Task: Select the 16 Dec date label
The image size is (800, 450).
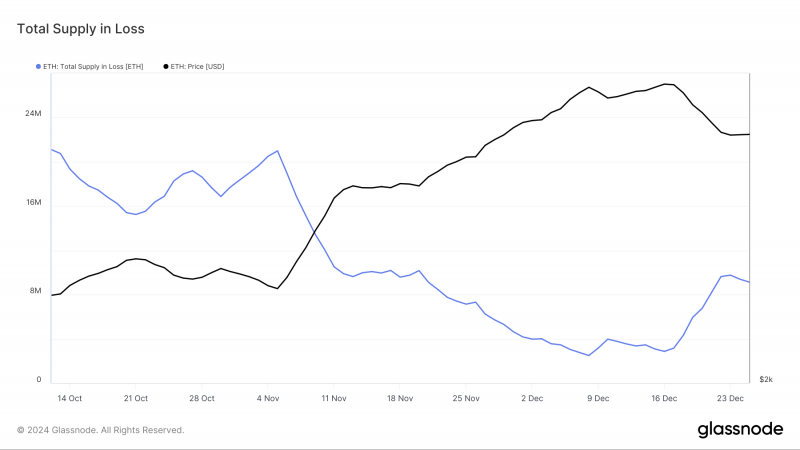Action: tap(664, 398)
